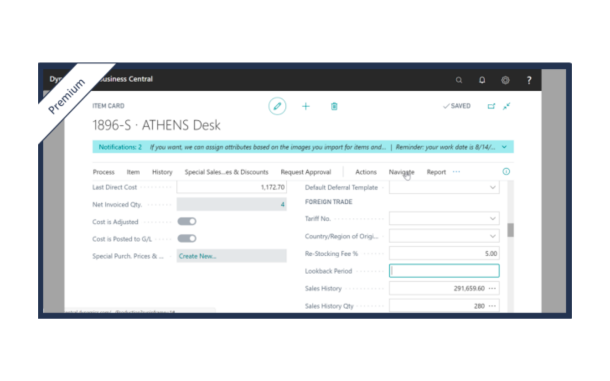Click the Create New... link
The height and width of the screenshot is (381, 610).
(x=197, y=256)
